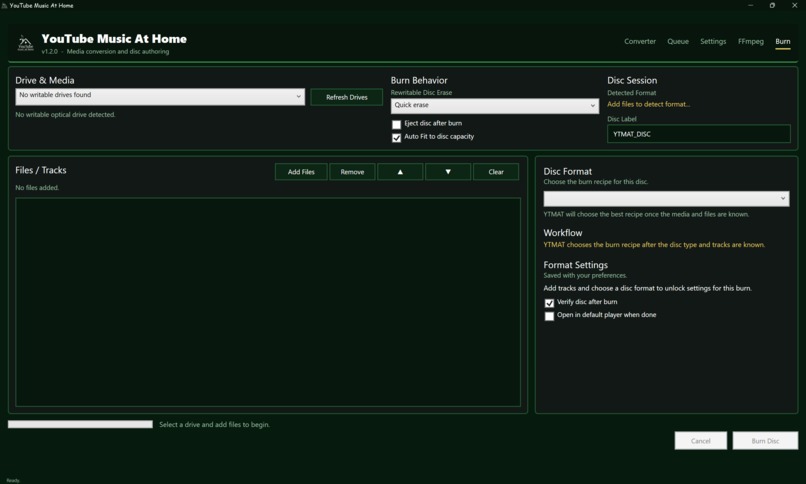Click the Cancel button

701,441
